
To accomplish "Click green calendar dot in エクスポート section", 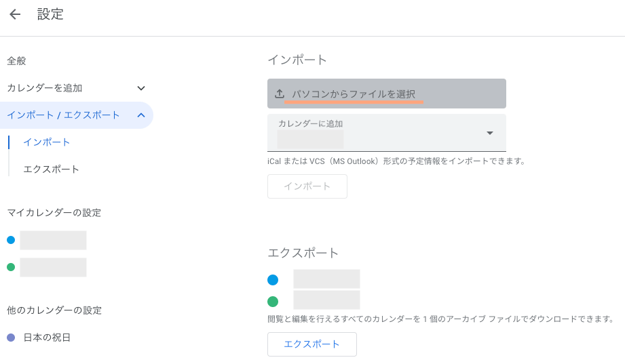I will [273, 302].
